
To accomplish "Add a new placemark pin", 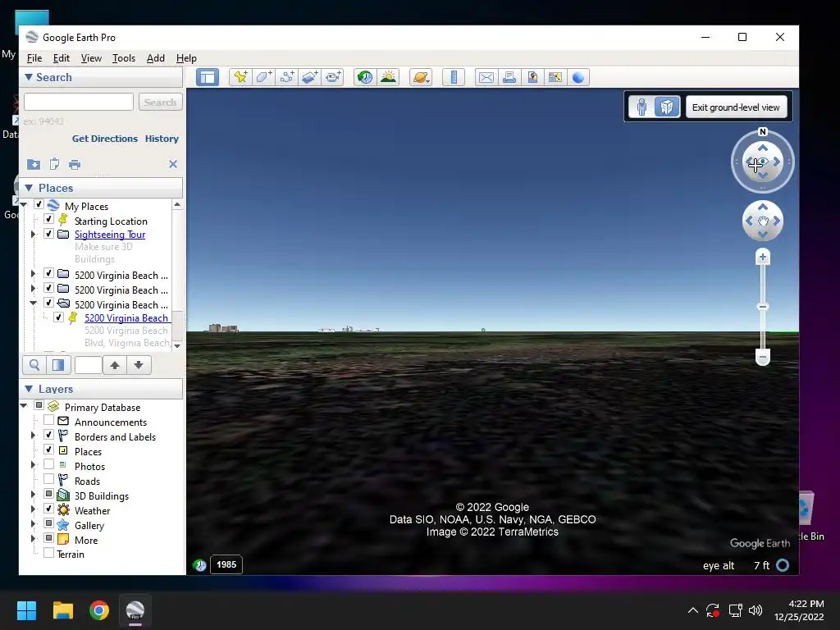I will coord(240,77).
